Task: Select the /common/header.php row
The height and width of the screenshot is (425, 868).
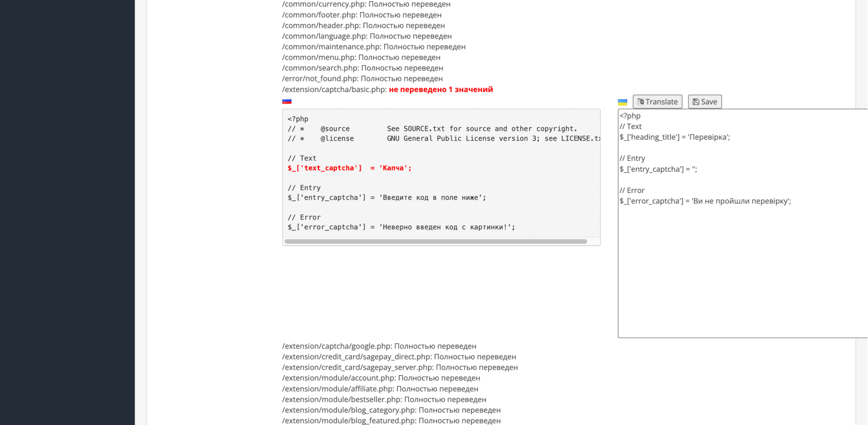Action: click(363, 25)
